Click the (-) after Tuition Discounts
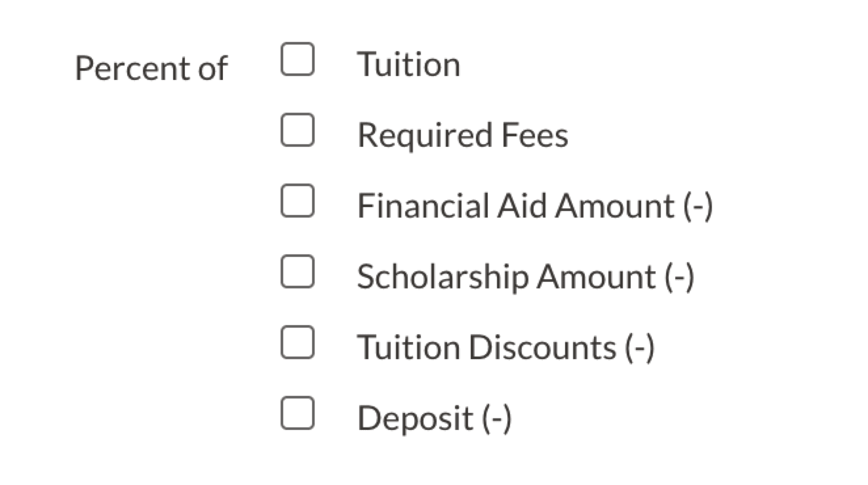 click(x=639, y=347)
